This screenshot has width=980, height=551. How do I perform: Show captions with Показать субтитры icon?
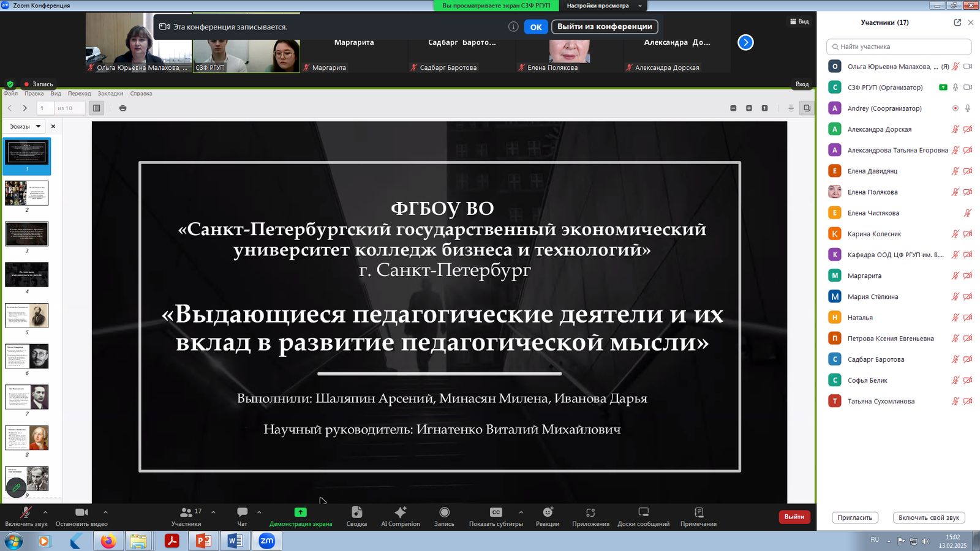[x=496, y=512]
